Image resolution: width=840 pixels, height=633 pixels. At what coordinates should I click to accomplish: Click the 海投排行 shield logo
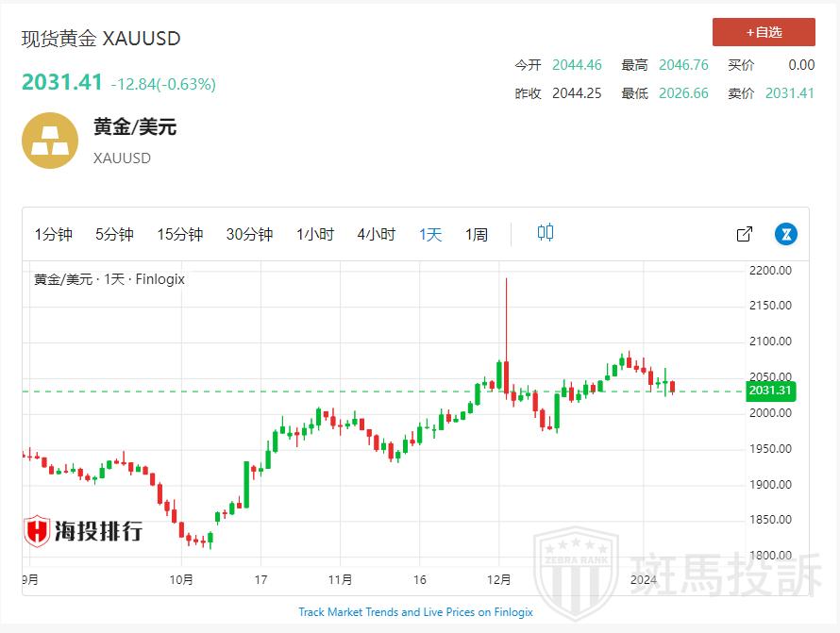(37, 531)
